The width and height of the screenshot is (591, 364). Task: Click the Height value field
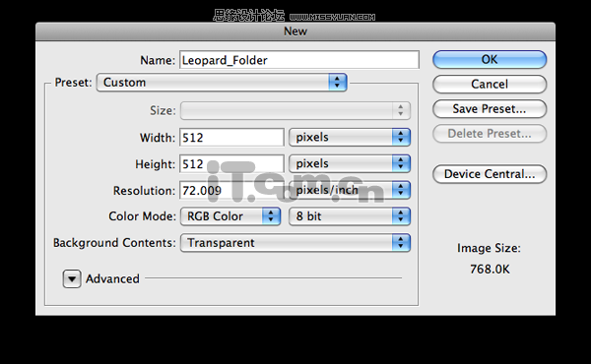point(231,163)
